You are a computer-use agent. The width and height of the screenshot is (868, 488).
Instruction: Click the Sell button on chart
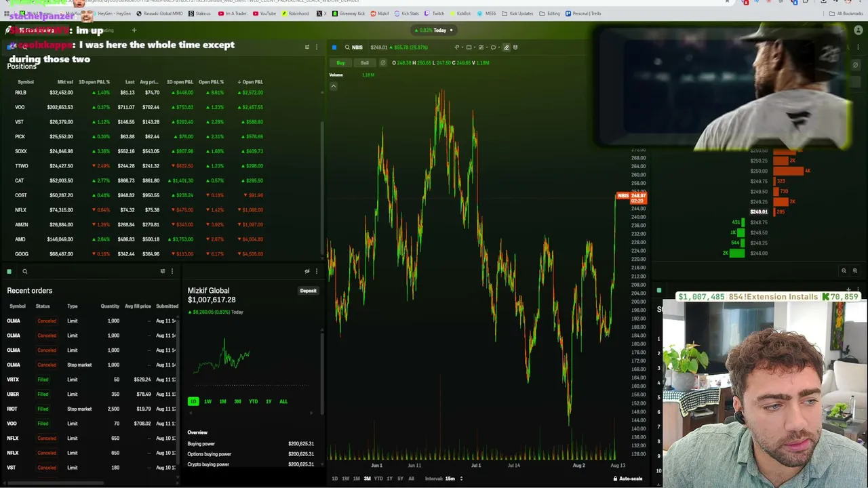click(365, 63)
